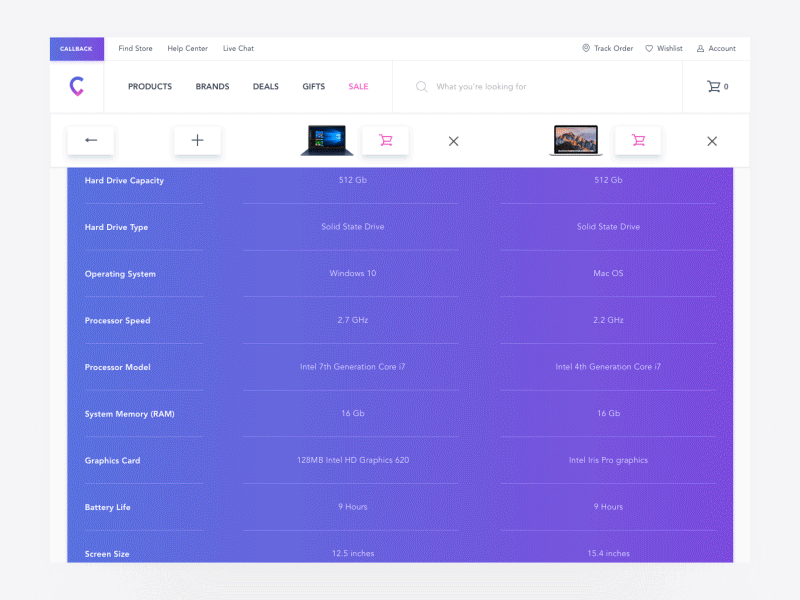This screenshot has height=600, width=800.
Task: Add the Windows laptop to cart via pink cart icon
Action: 386,141
